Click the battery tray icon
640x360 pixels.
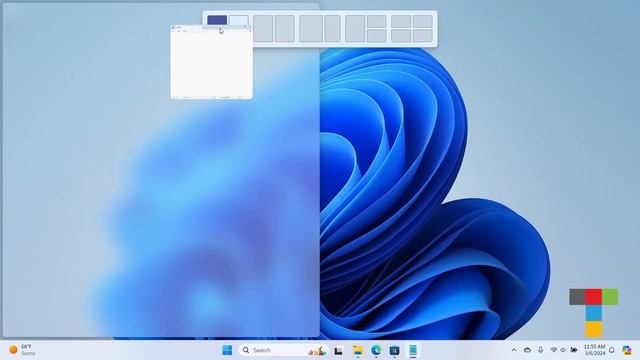(x=574, y=350)
